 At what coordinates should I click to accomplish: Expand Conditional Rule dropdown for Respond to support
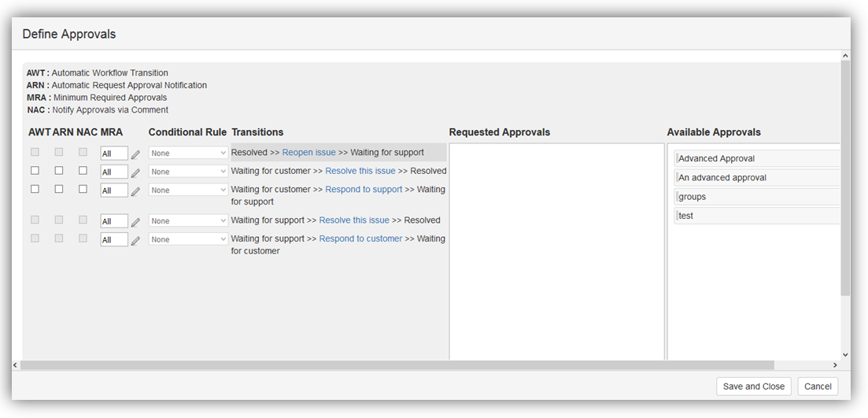tap(188, 190)
